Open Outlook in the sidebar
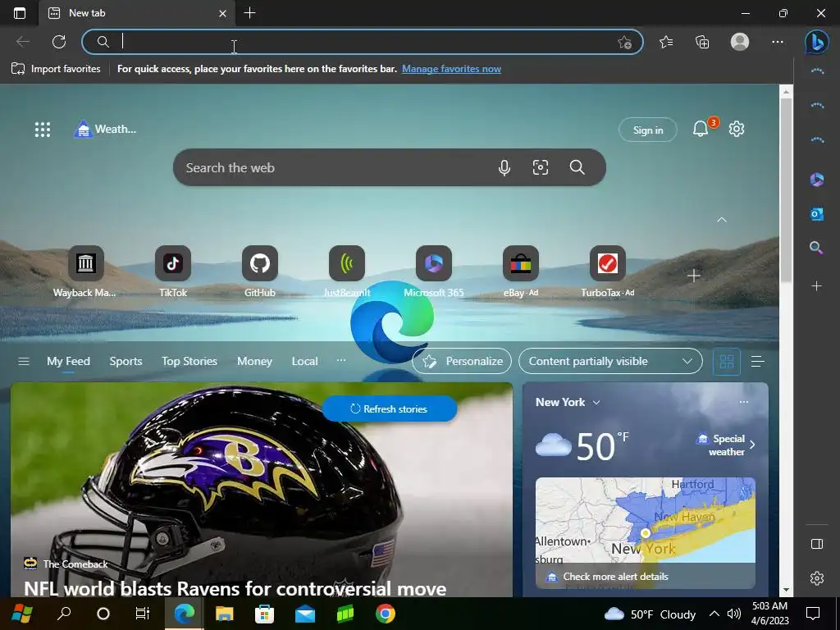The height and width of the screenshot is (630, 840). [816, 214]
